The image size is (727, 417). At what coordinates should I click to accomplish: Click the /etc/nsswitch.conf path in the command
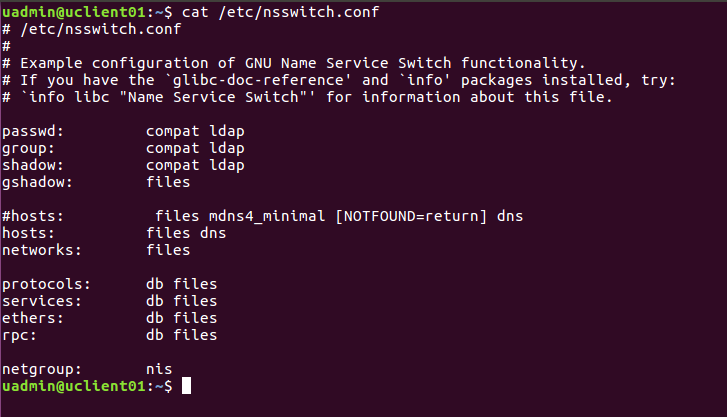[299, 12]
